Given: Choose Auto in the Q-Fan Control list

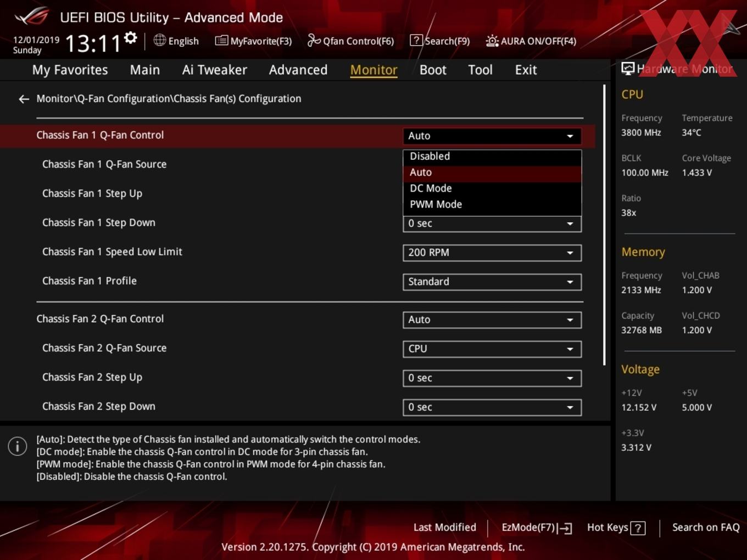Looking at the screenshot, I should pyautogui.click(x=492, y=172).
